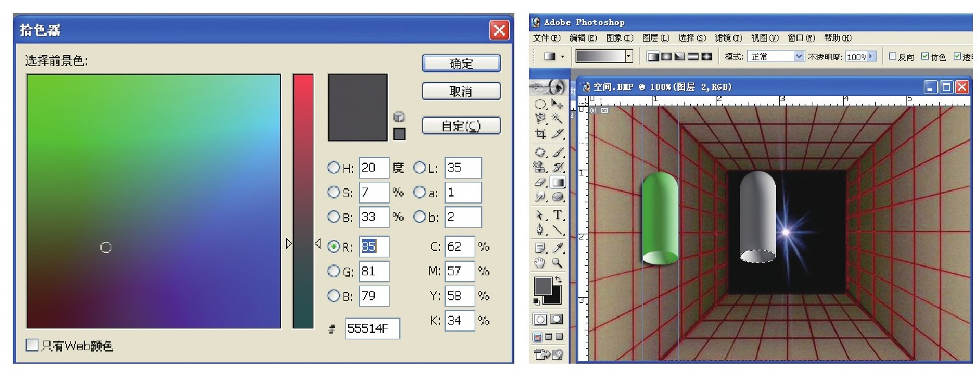Toggle the 反向 checkbox
Image resolution: width=980 pixels, height=372 pixels.
point(894,56)
